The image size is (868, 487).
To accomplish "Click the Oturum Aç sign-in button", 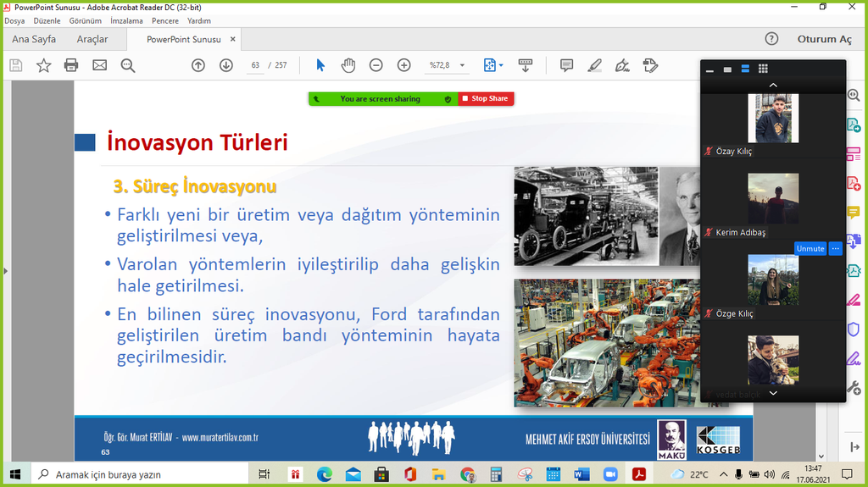I will (824, 39).
